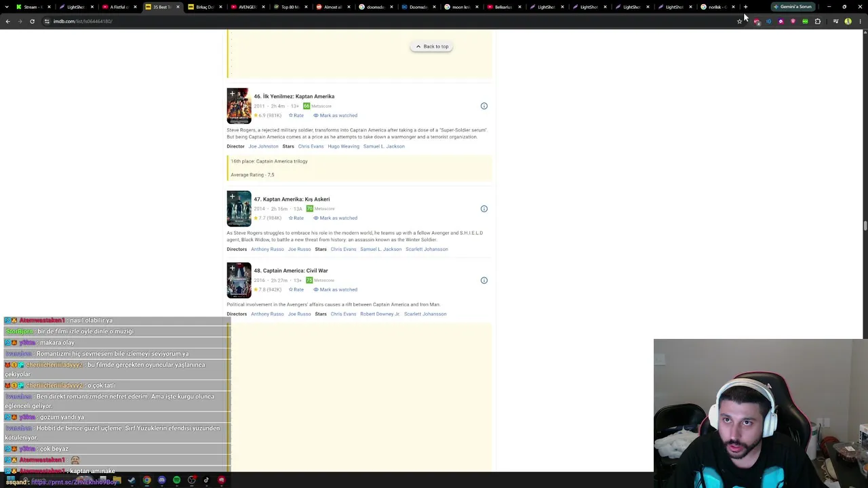868x488 pixels.
Task: Open director Joe Johnston's page
Action: point(263,146)
